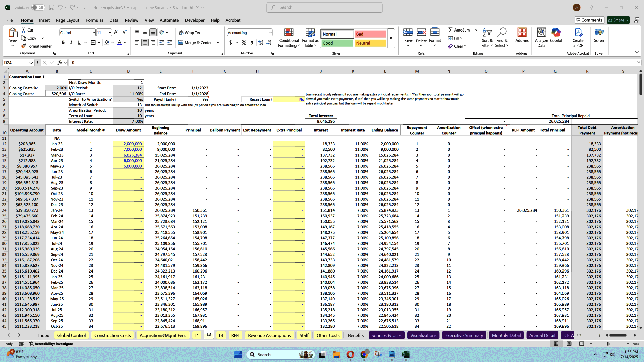Open the Developer tab
644x362 pixels.
(195, 20)
